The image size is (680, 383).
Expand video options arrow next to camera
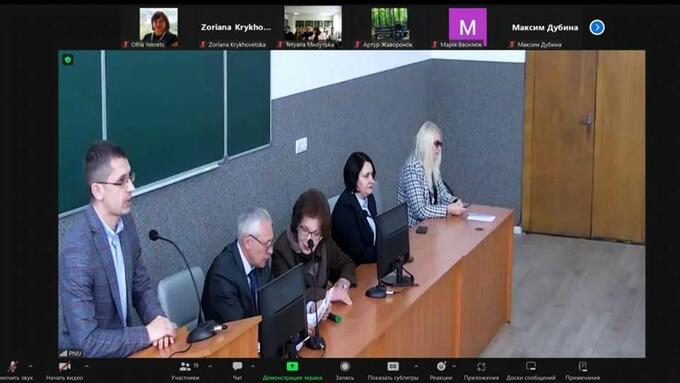click(x=86, y=367)
